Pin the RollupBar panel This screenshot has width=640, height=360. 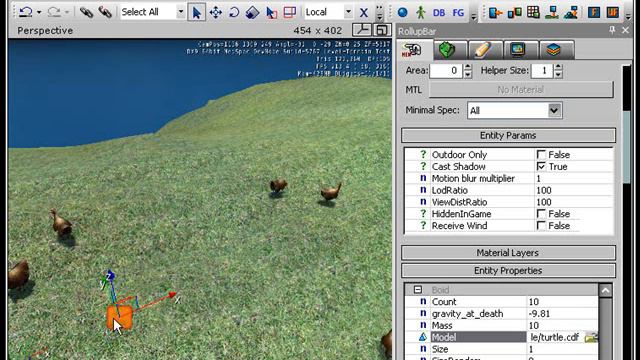coord(612,30)
